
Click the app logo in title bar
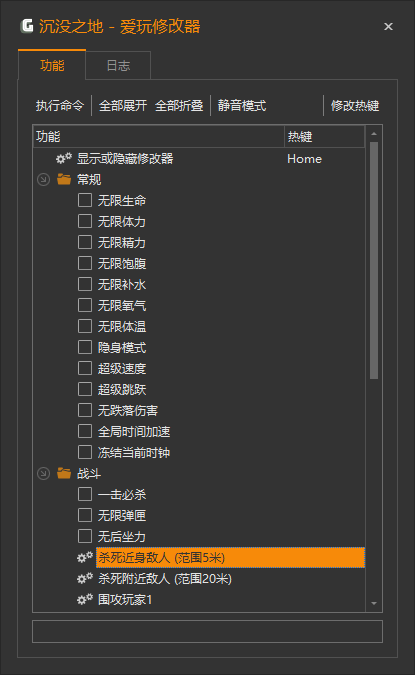(x=27, y=26)
